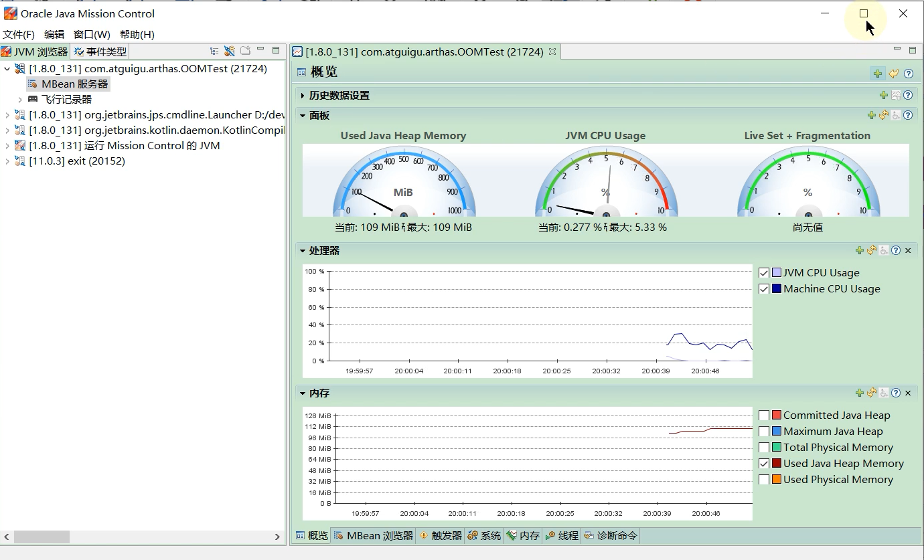Click the new connection icon in JVM browser
Image resolution: width=924 pixels, height=560 pixels.
[x=230, y=51]
